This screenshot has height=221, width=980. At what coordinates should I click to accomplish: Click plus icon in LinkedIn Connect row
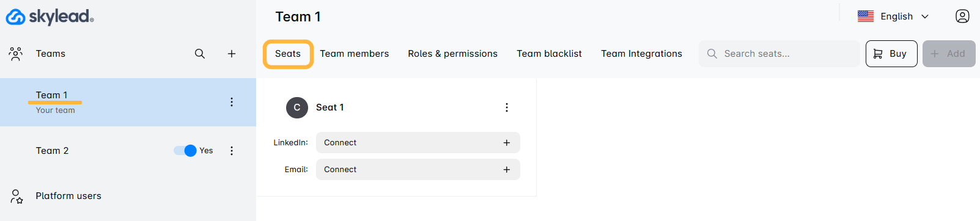tap(507, 143)
